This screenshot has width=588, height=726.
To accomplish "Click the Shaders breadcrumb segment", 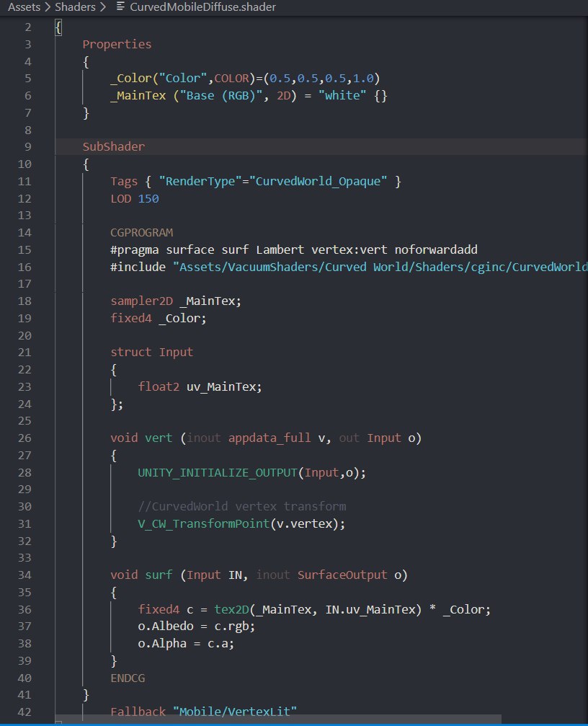I will [75, 7].
